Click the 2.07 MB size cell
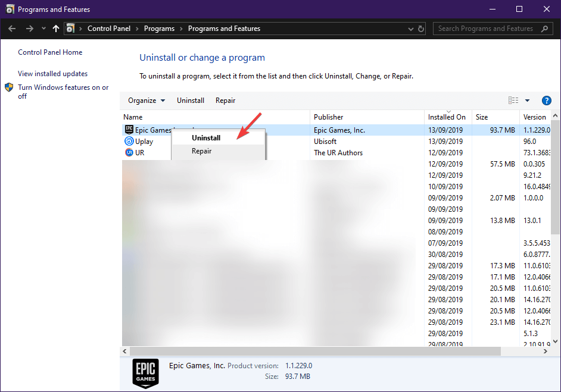 tap(502, 198)
